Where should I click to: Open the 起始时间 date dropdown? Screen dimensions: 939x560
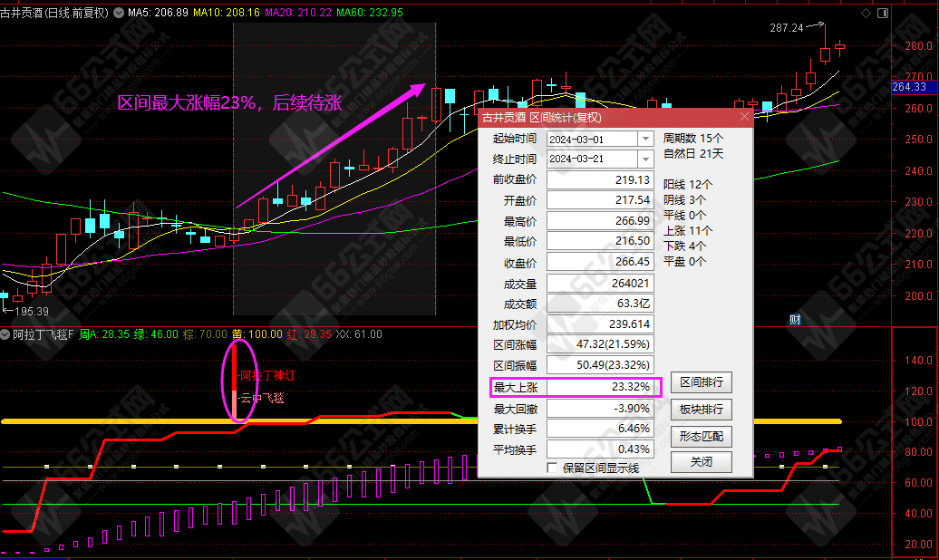point(645,139)
